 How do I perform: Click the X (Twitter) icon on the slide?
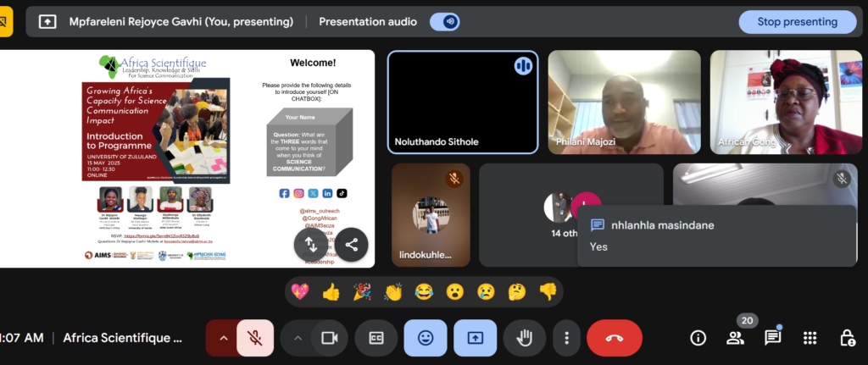[x=314, y=194]
